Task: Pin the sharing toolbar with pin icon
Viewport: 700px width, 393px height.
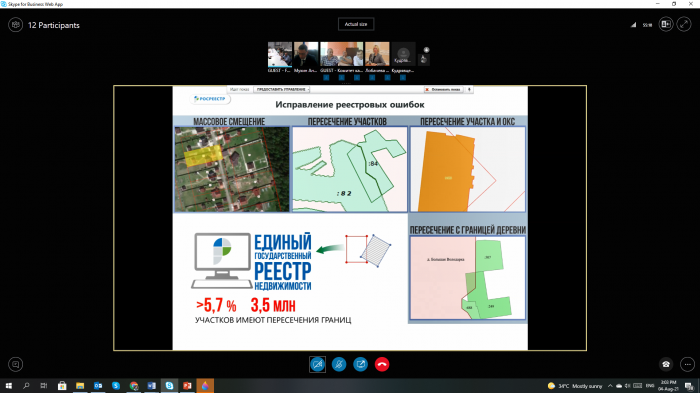Action: (469, 89)
